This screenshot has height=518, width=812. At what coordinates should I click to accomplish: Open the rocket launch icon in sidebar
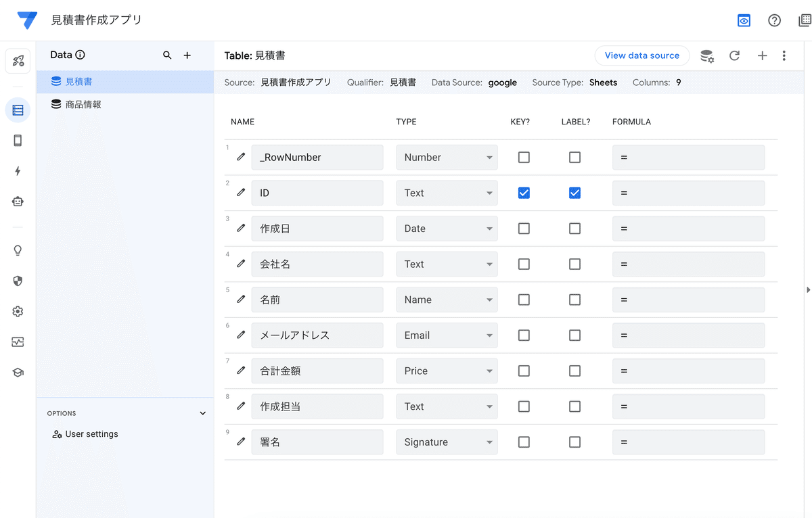[18, 61]
